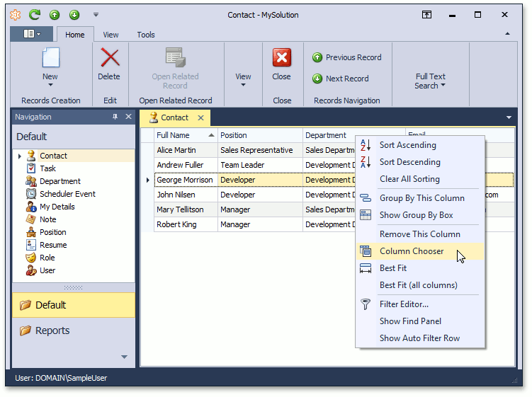Close the Contact document tab
This screenshot has height=397, width=532.
(x=201, y=118)
